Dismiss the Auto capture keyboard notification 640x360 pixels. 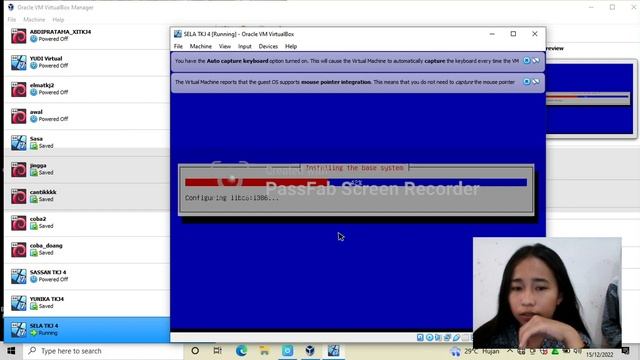(527, 60)
